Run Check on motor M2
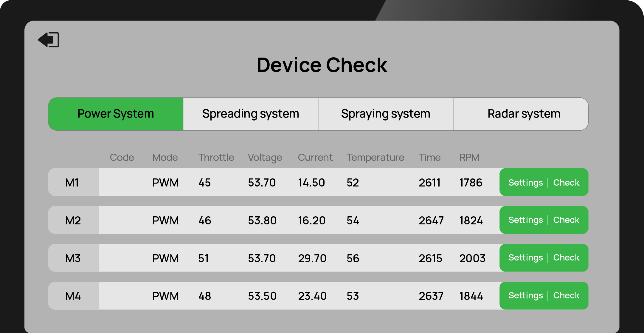644x333 pixels. coord(566,220)
